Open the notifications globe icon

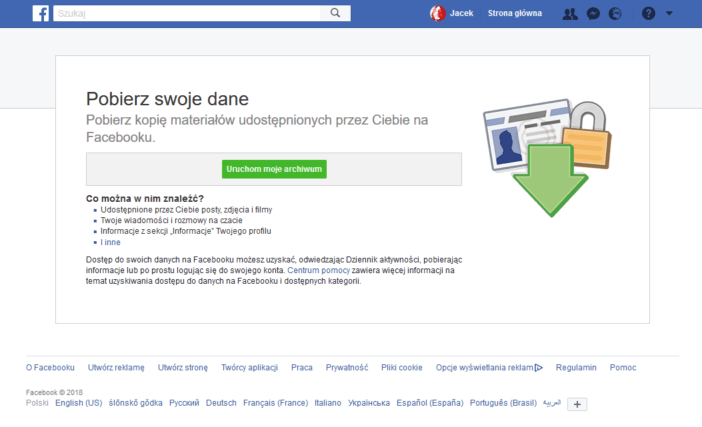[615, 14]
